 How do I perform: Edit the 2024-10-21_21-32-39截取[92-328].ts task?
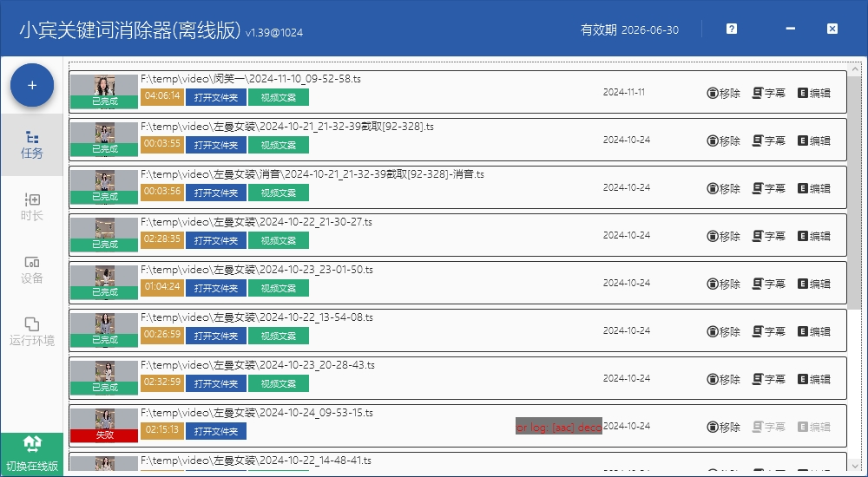pos(814,140)
